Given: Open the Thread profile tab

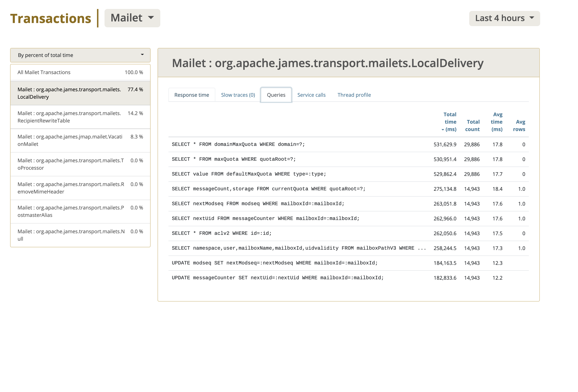Looking at the screenshot, I should (354, 95).
